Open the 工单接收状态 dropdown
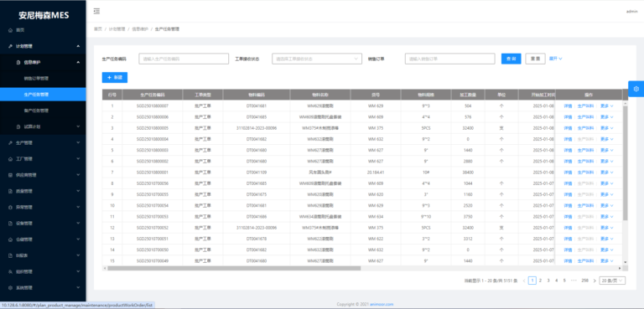Screen dimensions: 644x309 tap(317, 59)
